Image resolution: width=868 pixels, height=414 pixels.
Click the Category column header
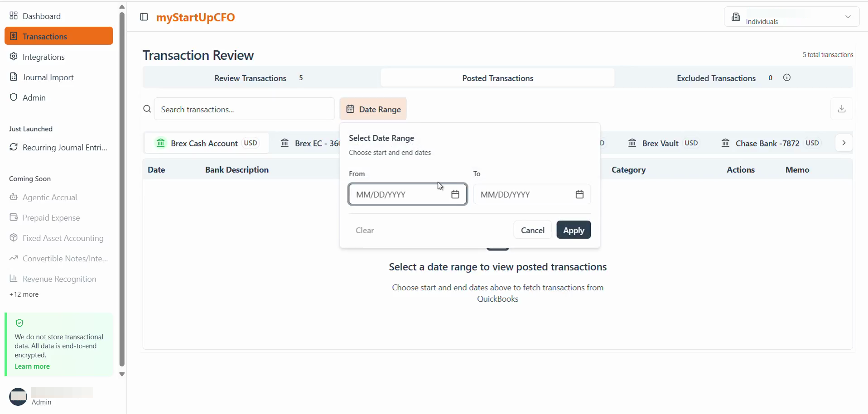[x=628, y=170]
